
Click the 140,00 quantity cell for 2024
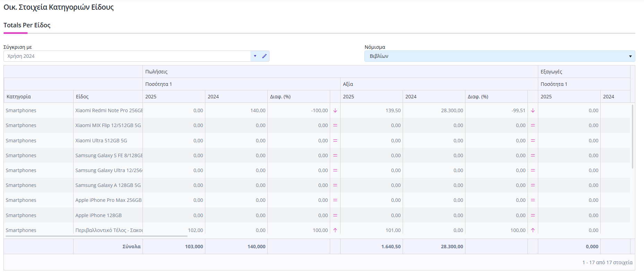tap(236, 110)
